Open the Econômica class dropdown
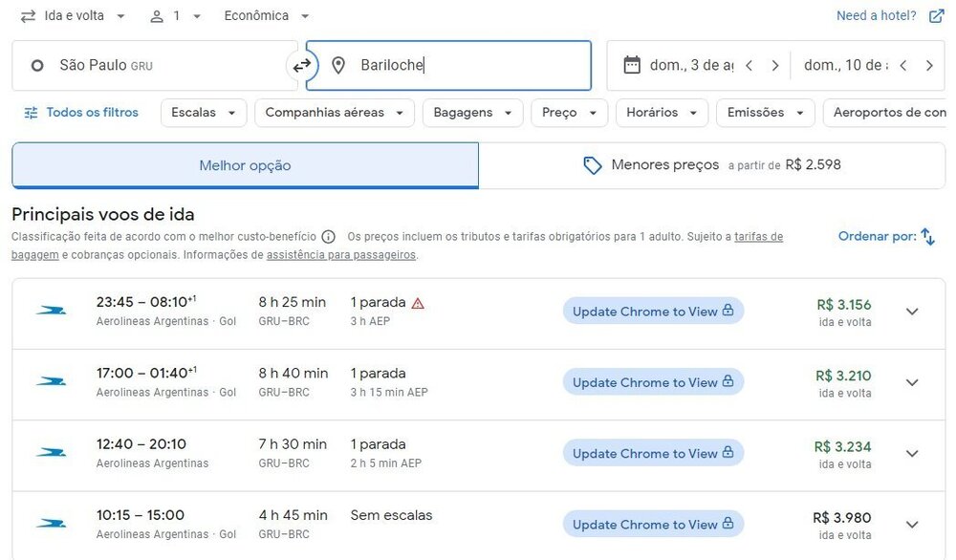The width and height of the screenshot is (956, 560). tap(267, 16)
